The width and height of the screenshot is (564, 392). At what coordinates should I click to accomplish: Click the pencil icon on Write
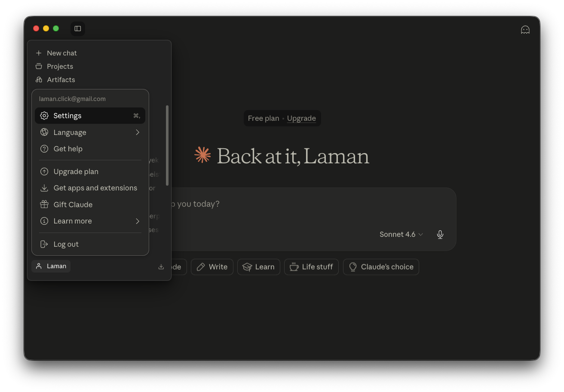click(x=201, y=267)
